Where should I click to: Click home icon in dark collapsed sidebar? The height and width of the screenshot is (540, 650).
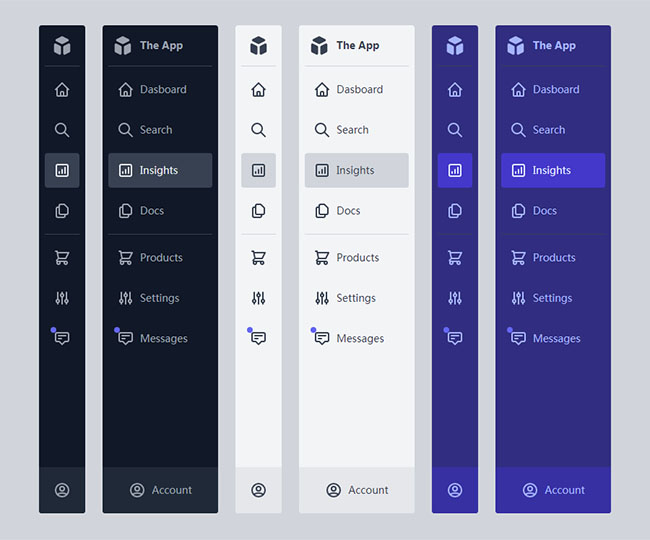pyautogui.click(x=62, y=90)
